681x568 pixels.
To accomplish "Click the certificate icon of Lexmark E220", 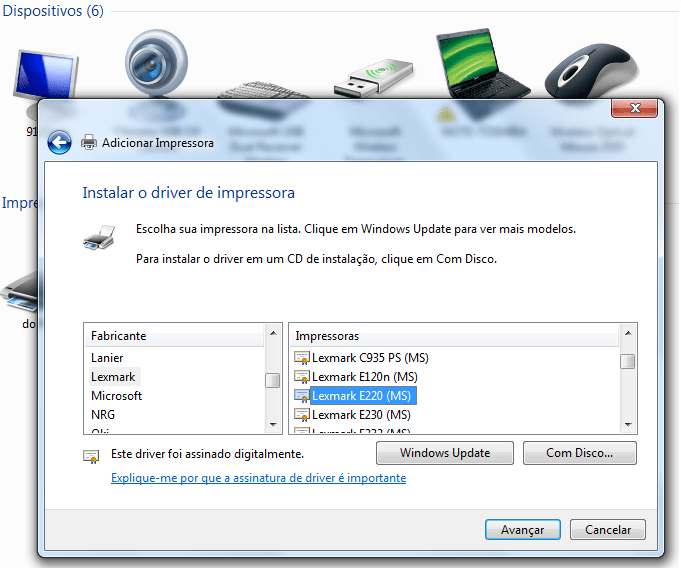I will (x=302, y=396).
